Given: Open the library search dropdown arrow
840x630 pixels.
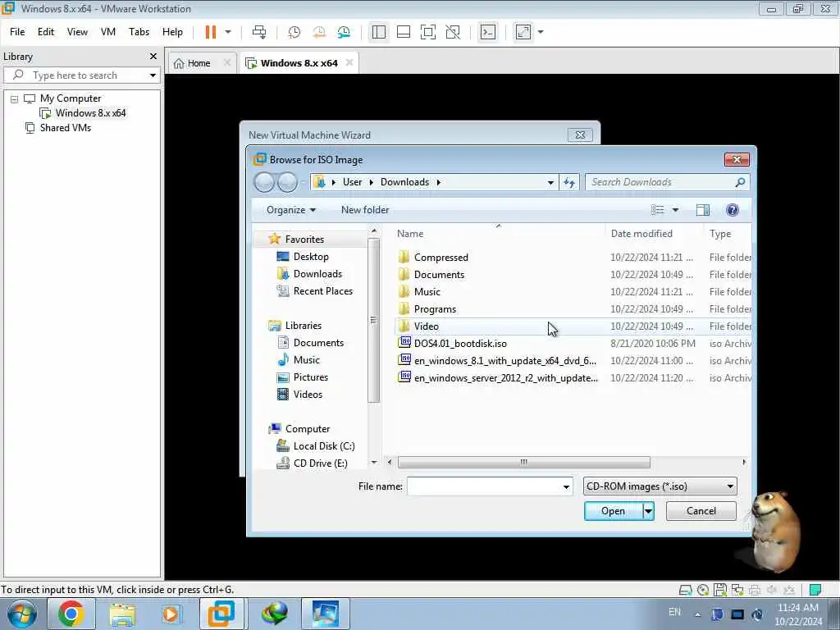Looking at the screenshot, I should [153, 75].
